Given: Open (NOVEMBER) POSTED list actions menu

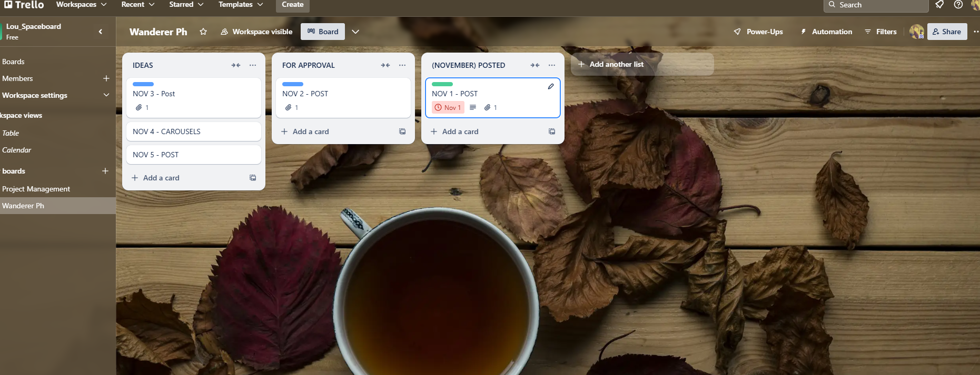Looking at the screenshot, I should point(552,65).
